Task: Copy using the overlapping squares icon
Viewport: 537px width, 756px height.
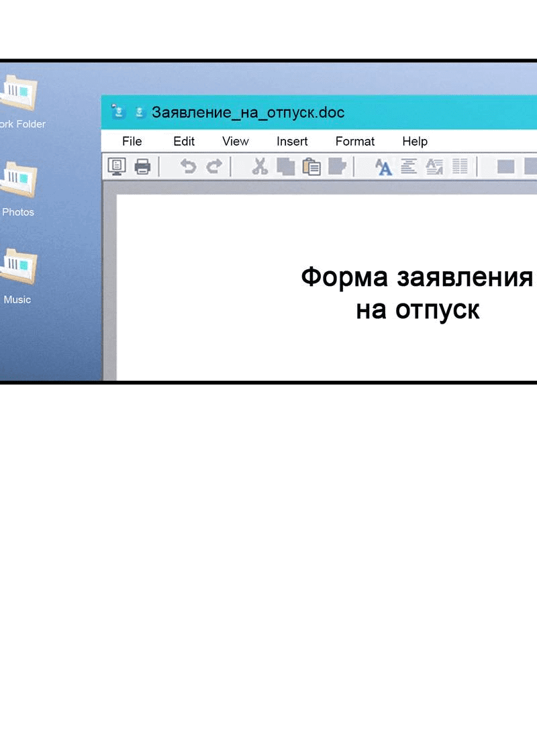Action: click(x=286, y=166)
